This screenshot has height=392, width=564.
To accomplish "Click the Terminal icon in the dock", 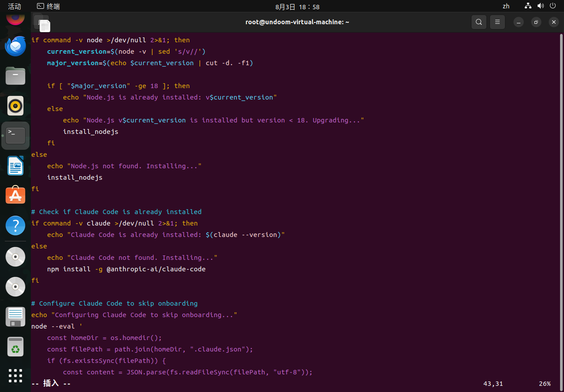I will [15, 136].
